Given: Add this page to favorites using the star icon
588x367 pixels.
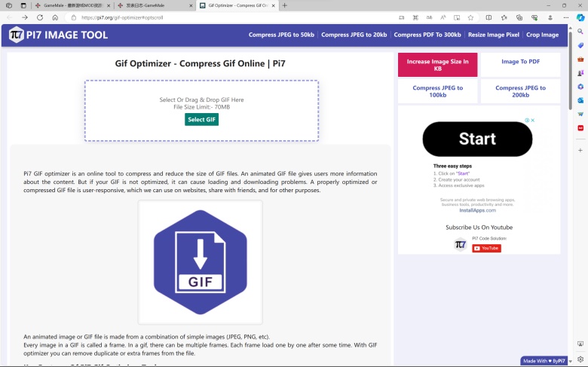Looking at the screenshot, I should [x=470, y=17].
